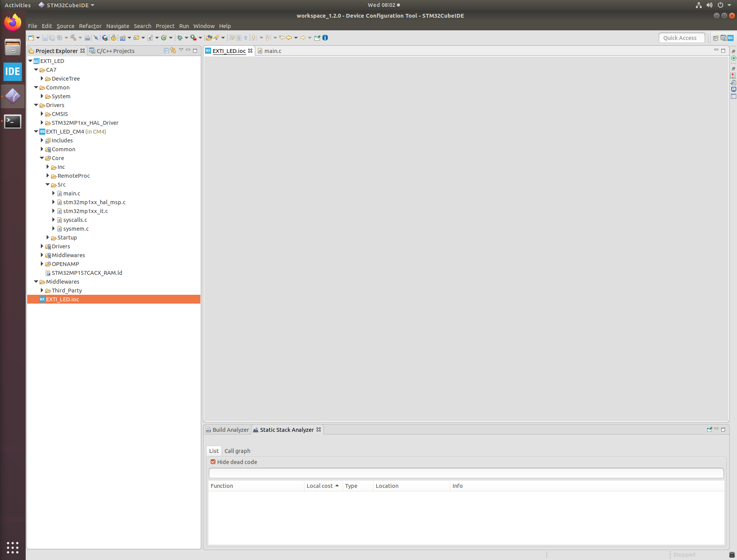The image size is (737, 560).
Task: Open the Properties view from right trim
Action: coord(733,96)
